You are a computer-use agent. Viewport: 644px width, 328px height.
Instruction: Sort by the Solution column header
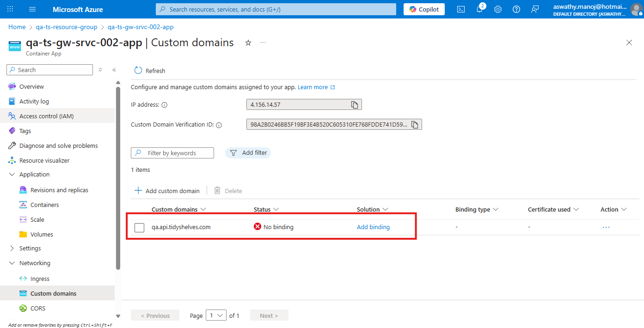[x=372, y=209]
